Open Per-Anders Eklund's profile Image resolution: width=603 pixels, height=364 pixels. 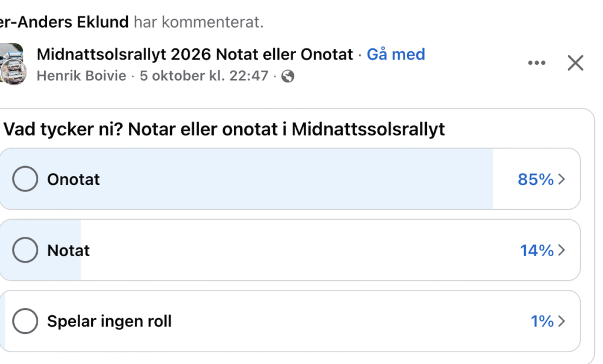click(x=64, y=22)
